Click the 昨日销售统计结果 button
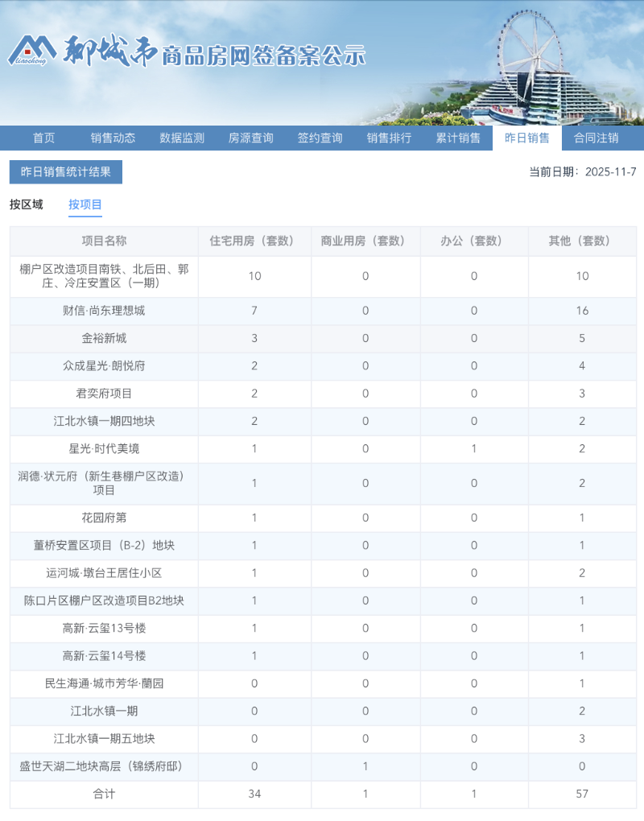Screen dimensions: 644x821 pyautogui.click(x=65, y=172)
